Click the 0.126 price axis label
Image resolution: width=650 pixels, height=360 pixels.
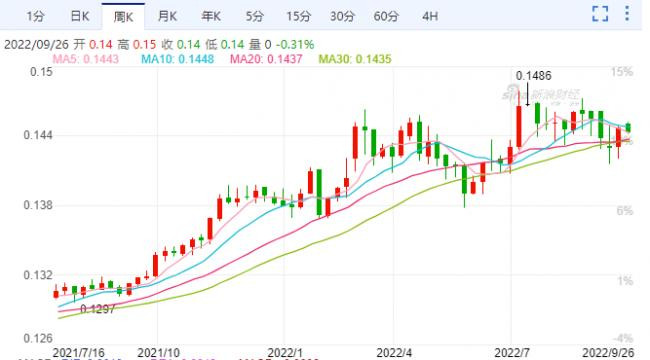[x=38, y=339]
